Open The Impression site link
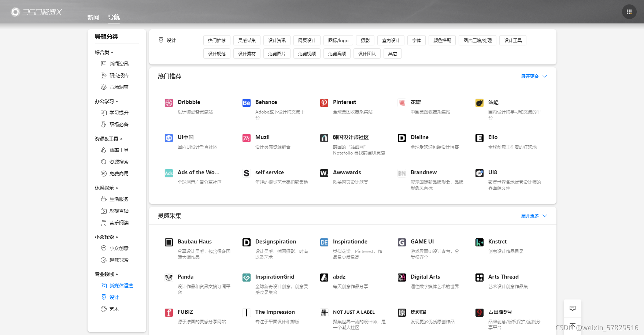 pos(275,312)
